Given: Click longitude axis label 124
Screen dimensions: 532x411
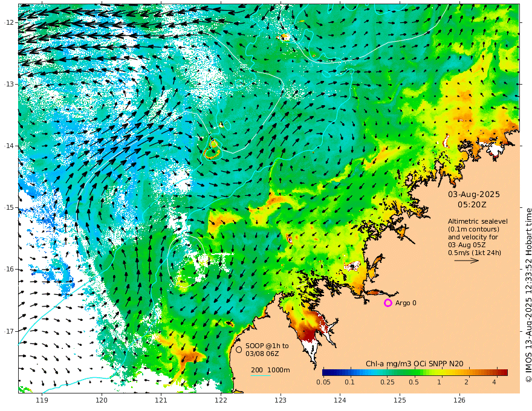Looking at the screenshot, I should coord(340,400).
